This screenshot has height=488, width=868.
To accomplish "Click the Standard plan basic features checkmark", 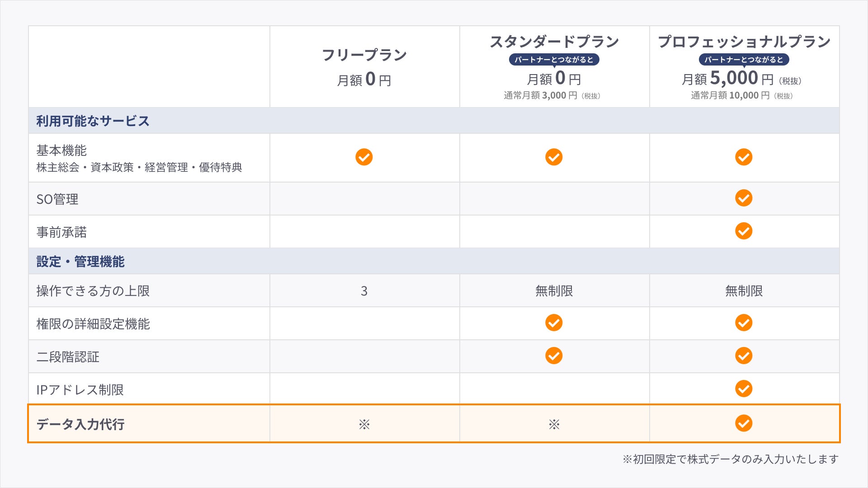I will coord(554,157).
